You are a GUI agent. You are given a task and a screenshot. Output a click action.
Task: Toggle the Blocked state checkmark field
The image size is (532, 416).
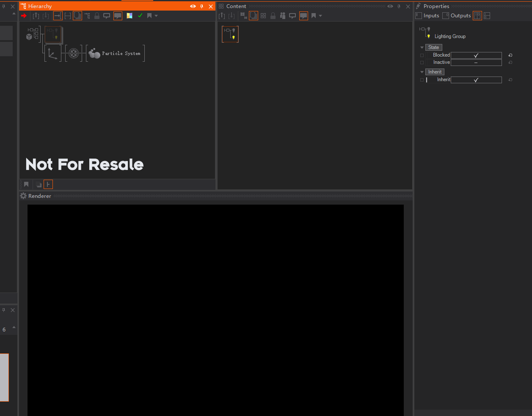click(476, 55)
